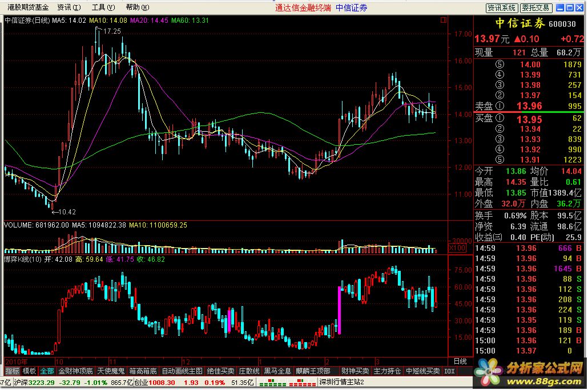Click the 创业 1008.30 index in status bar
Image resolution: width=588 pixels, height=390 pixels.
point(155,383)
